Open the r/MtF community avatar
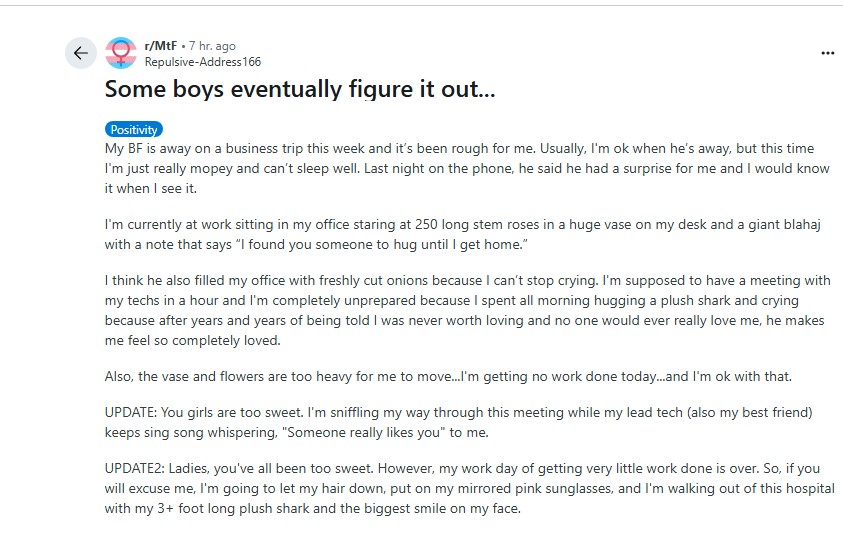The image size is (843, 534). pyautogui.click(x=121, y=53)
